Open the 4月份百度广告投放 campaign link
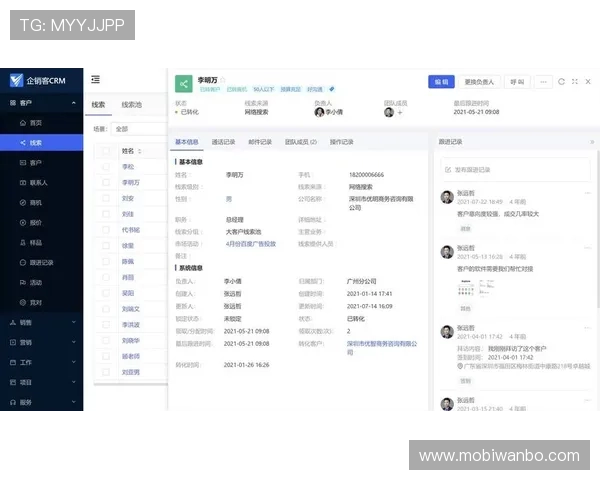 [x=251, y=244]
